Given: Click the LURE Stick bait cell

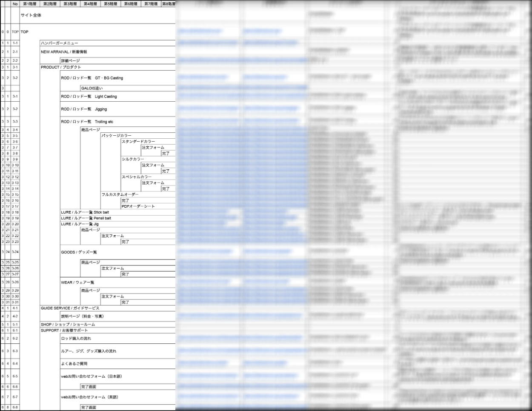Looking at the screenshot, I should [x=118, y=212].
